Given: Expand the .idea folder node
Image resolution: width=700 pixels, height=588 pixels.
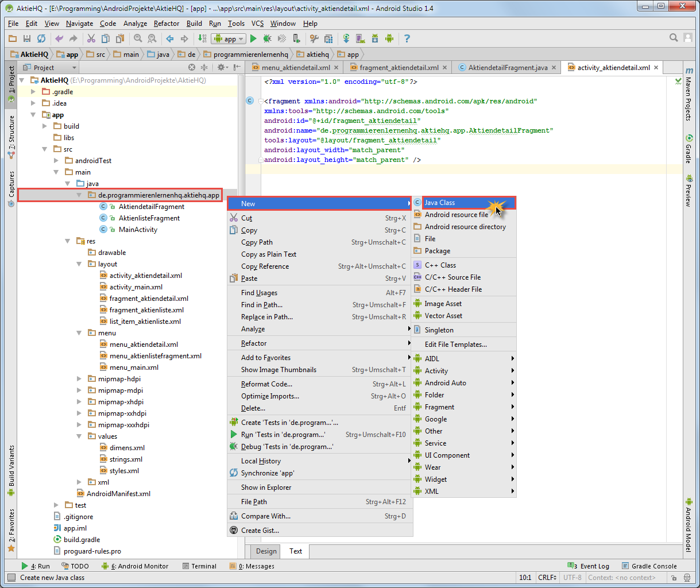Looking at the screenshot, I should 33,103.
